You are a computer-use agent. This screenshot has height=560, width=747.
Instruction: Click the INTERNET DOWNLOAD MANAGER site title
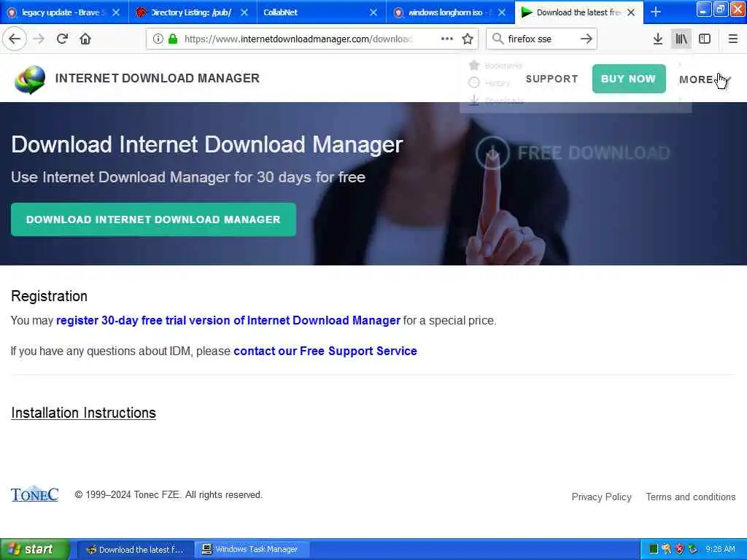point(158,78)
